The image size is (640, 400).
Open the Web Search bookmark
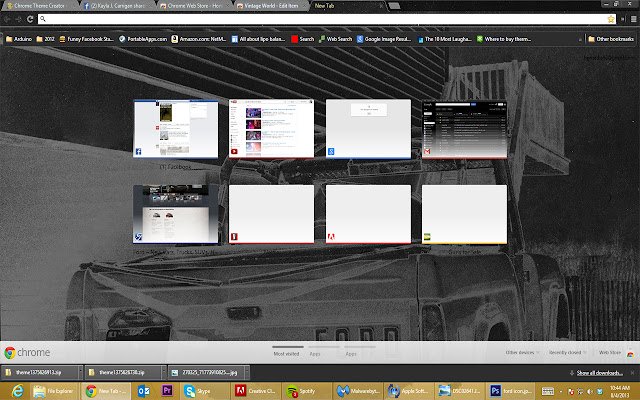[335, 39]
